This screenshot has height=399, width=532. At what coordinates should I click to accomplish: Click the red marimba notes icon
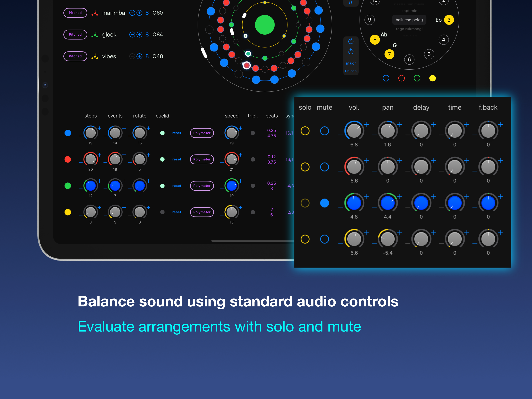tap(95, 13)
